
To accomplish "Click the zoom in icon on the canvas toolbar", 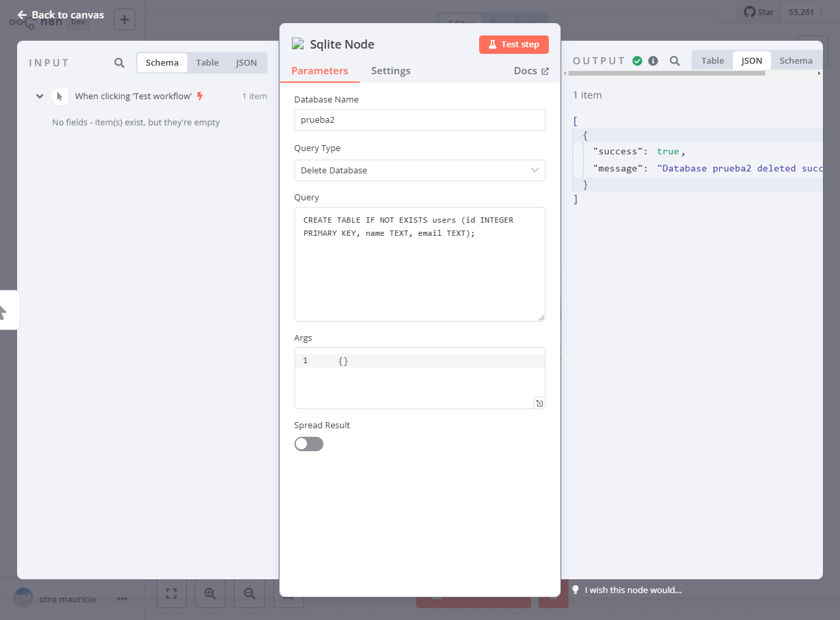I will [210, 593].
